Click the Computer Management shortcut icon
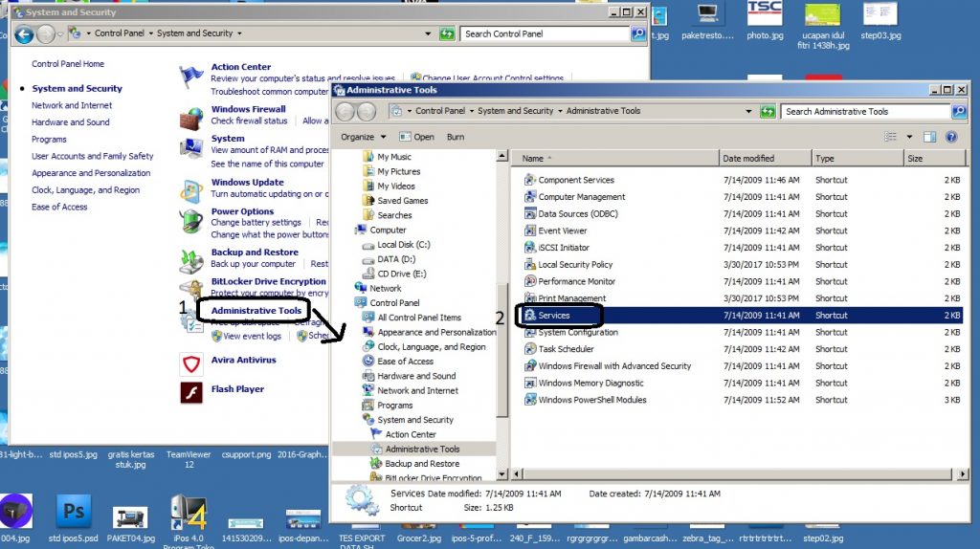The image size is (980, 549). point(530,197)
